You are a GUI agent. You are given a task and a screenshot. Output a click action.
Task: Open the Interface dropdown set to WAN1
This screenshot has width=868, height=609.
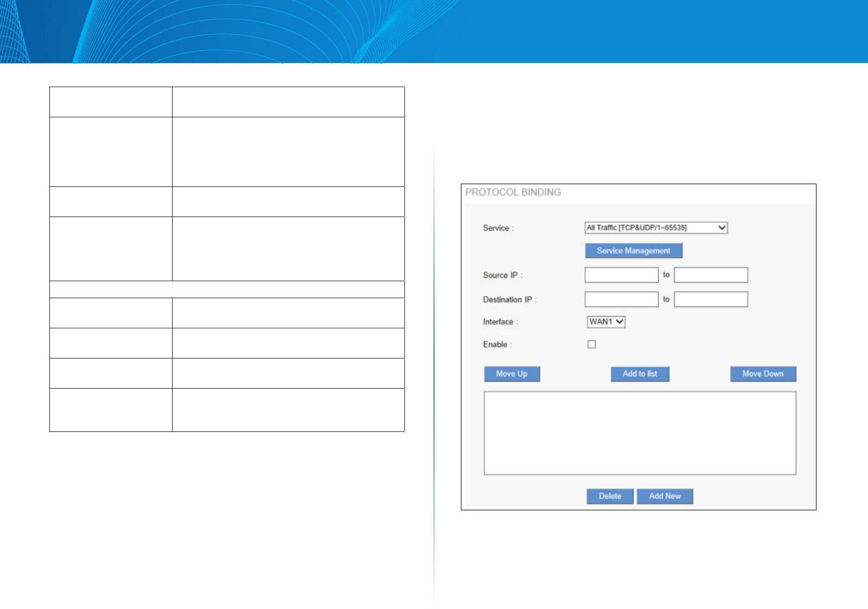click(606, 322)
